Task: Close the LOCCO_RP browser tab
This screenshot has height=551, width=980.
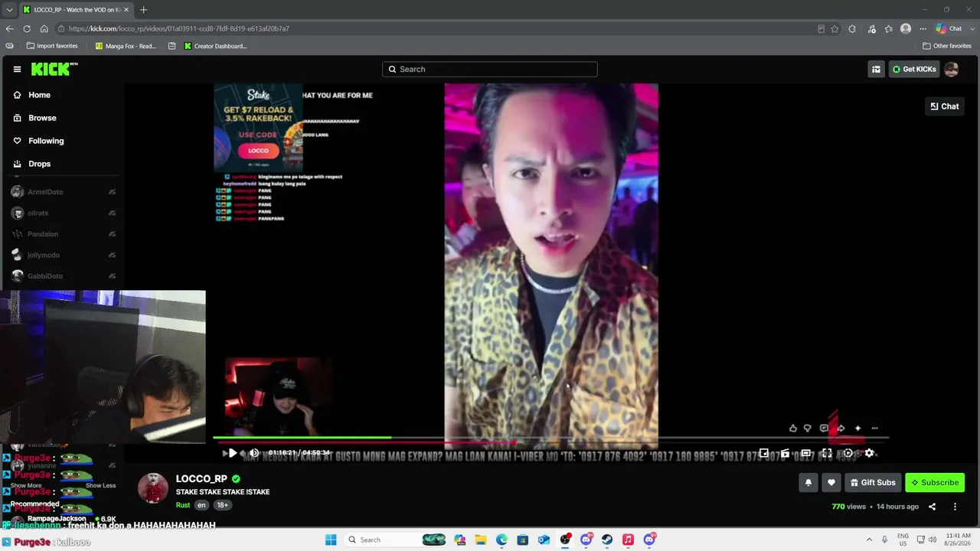Action: click(x=126, y=10)
